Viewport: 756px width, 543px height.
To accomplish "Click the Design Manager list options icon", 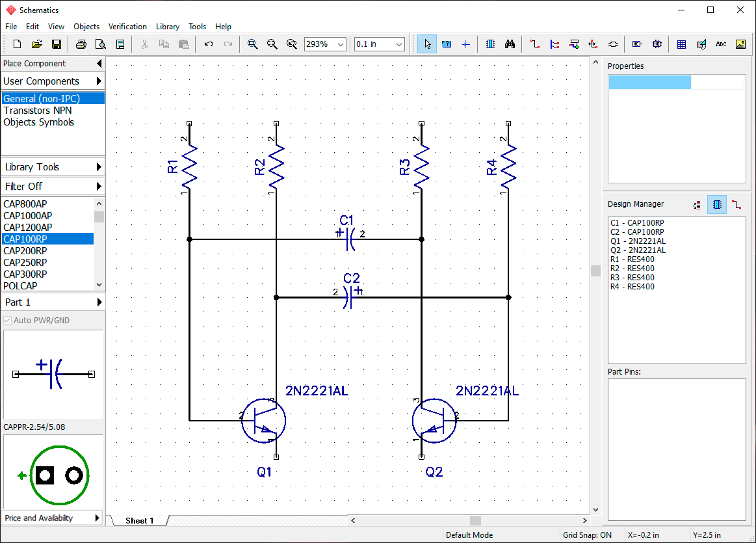I will tap(697, 204).
